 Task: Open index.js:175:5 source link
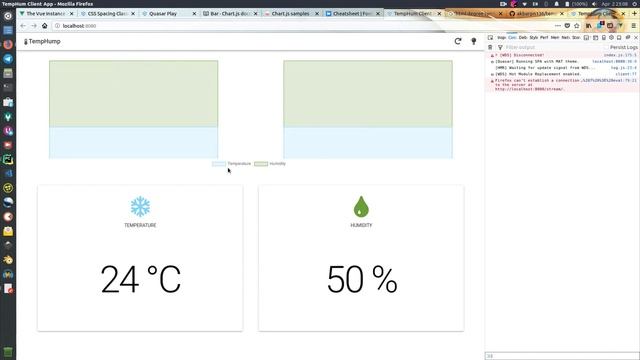[620, 55]
